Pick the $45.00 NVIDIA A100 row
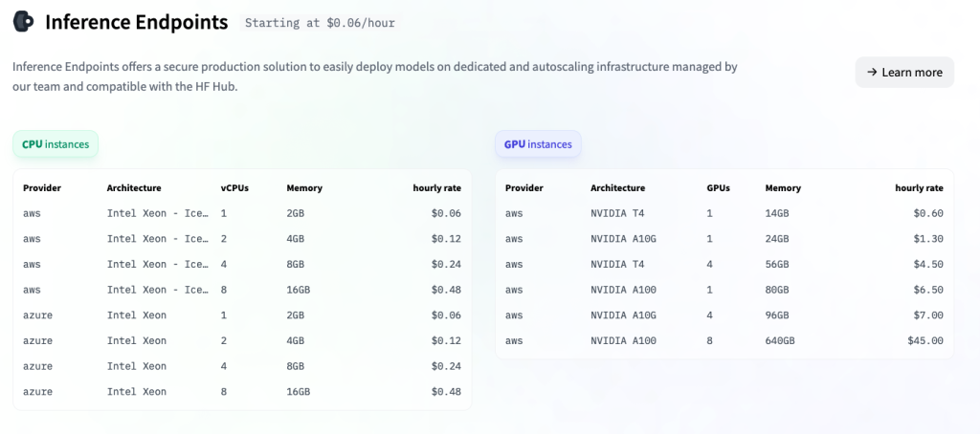The image size is (980, 434). (x=724, y=340)
